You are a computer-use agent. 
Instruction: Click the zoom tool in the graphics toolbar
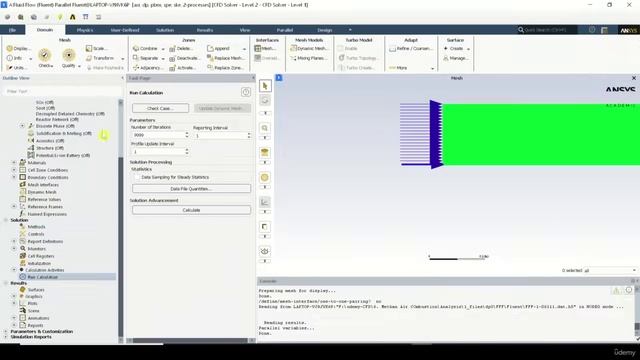point(265,128)
